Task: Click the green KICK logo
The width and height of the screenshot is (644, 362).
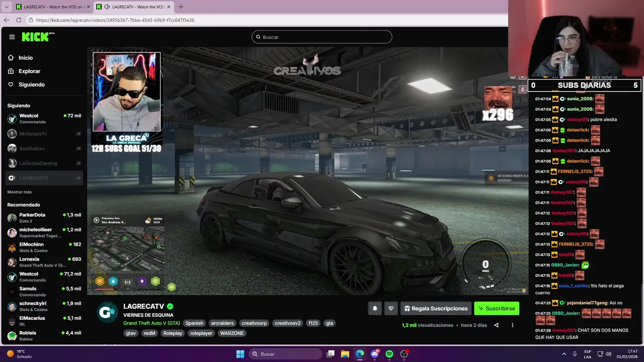Action: click(x=37, y=37)
